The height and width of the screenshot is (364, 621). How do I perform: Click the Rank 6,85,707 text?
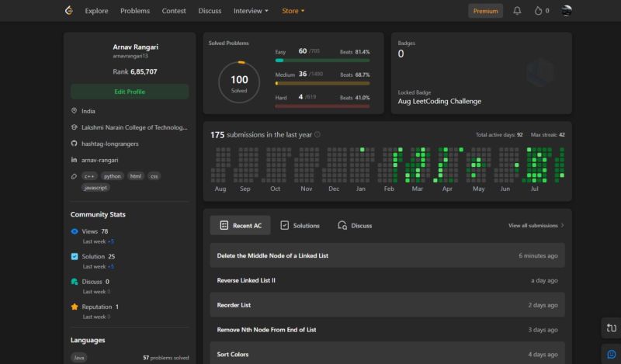[134, 71]
